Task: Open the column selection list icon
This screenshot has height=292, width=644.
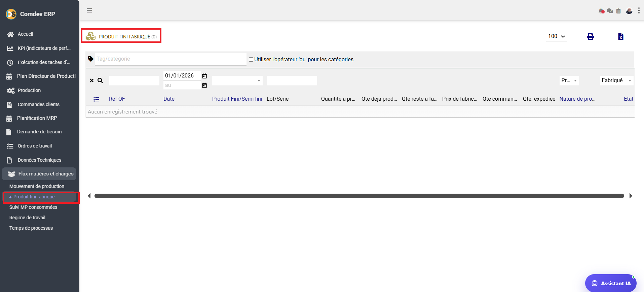Action: point(96,99)
